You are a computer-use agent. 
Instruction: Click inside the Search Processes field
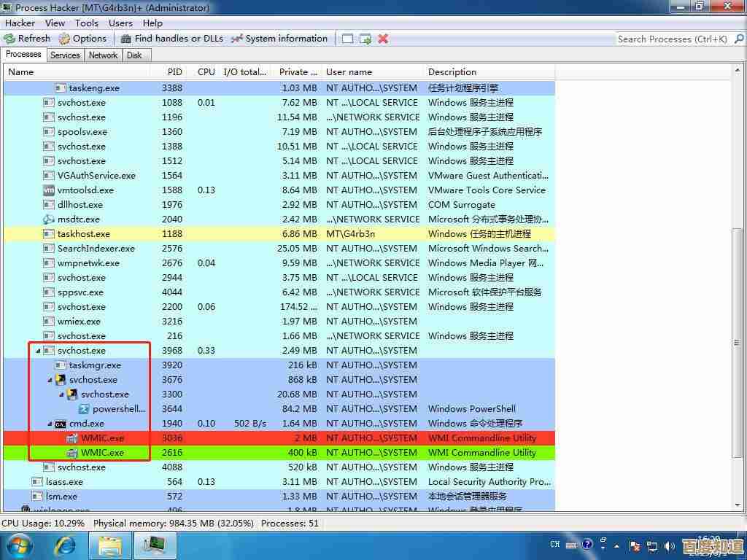[671, 39]
